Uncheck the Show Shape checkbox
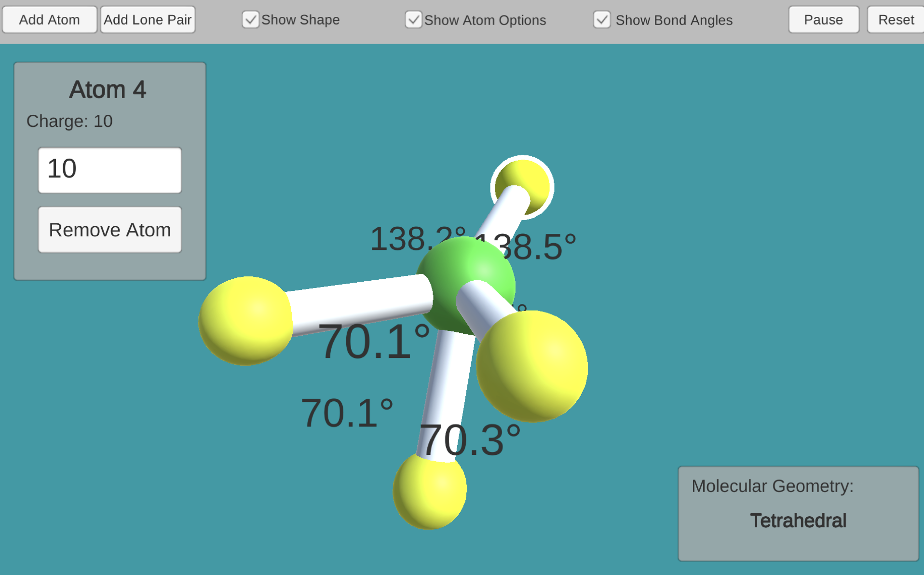The height and width of the screenshot is (575, 924). [x=250, y=20]
